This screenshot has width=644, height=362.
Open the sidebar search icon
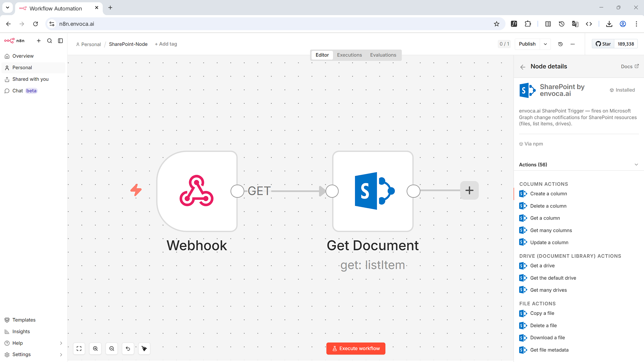click(x=50, y=41)
